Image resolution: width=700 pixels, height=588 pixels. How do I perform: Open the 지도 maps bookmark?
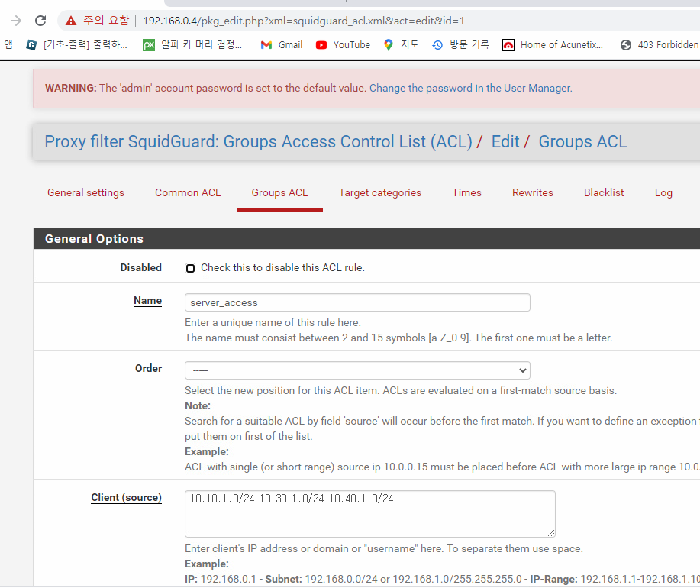click(401, 44)
